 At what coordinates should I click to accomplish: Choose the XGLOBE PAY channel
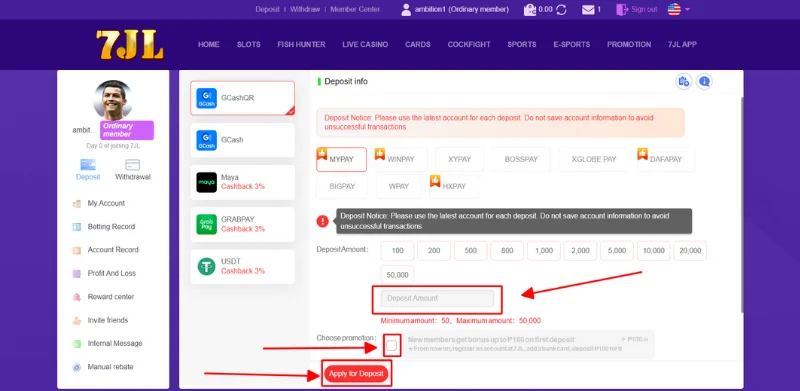594,159
